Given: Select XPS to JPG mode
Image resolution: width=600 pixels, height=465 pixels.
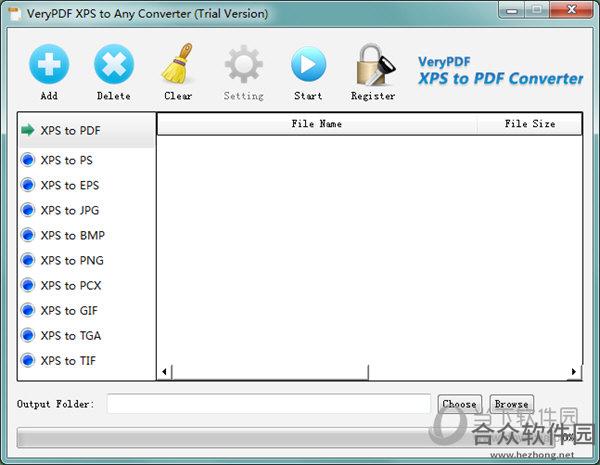Looking at the screenshot, I should [x=60, y=210].
